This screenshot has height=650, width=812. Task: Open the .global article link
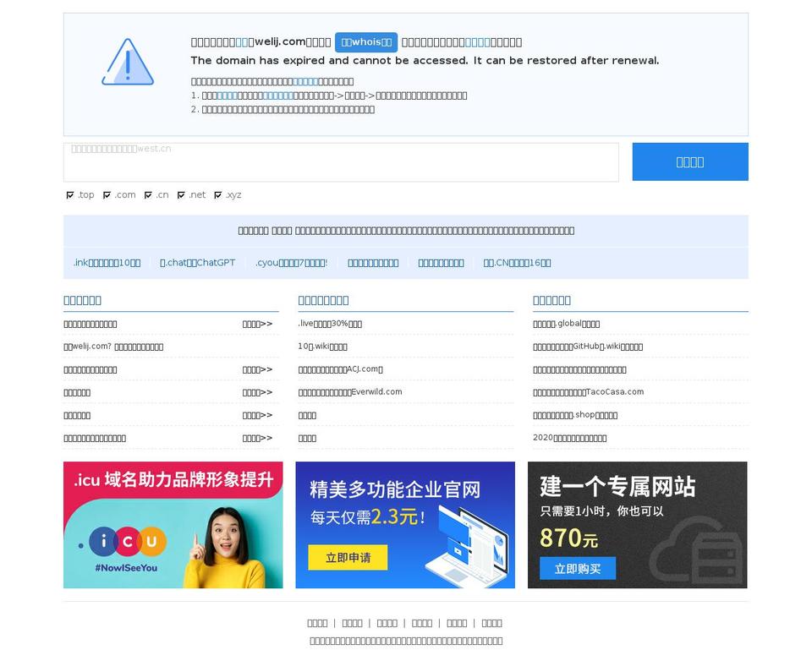(x=566, y=324)
